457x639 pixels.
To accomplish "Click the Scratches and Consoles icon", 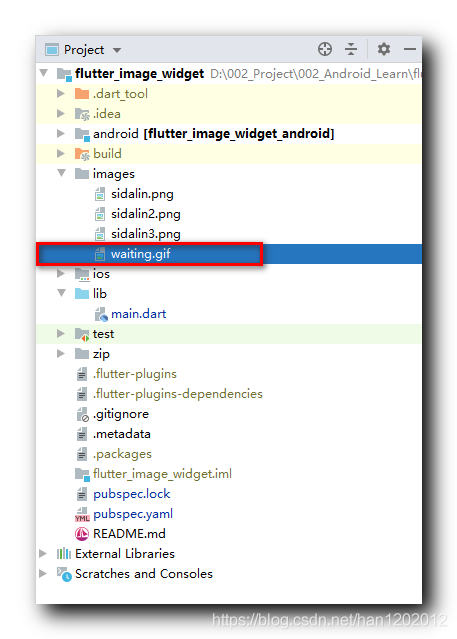I will 64,574.
